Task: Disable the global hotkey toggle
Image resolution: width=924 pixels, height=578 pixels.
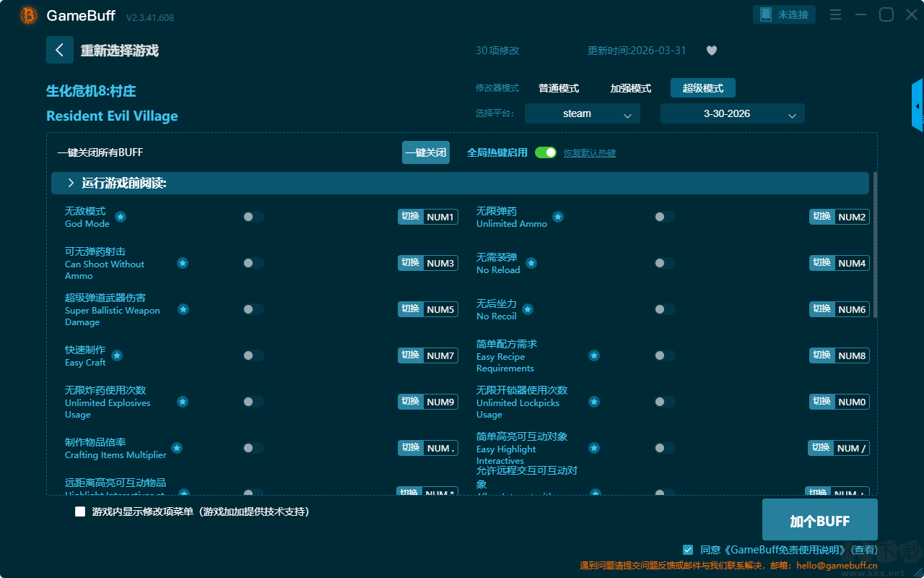Action: (546, 152)
